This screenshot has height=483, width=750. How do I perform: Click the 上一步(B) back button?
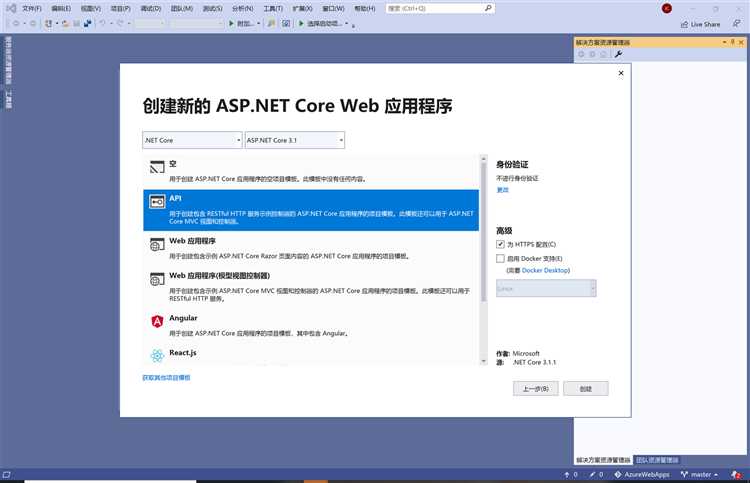[536, 389]
